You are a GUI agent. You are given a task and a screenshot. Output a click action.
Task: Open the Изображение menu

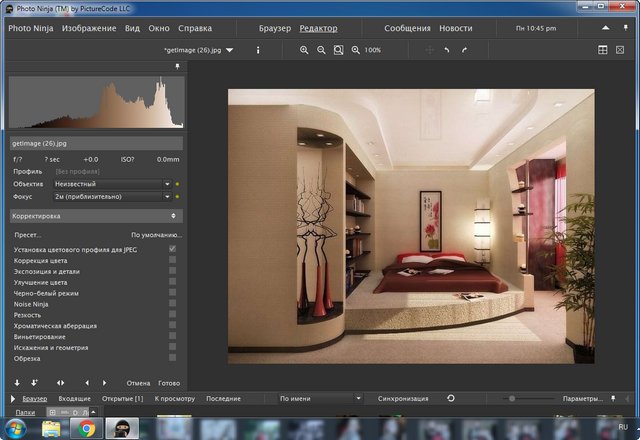coord(88,28)
